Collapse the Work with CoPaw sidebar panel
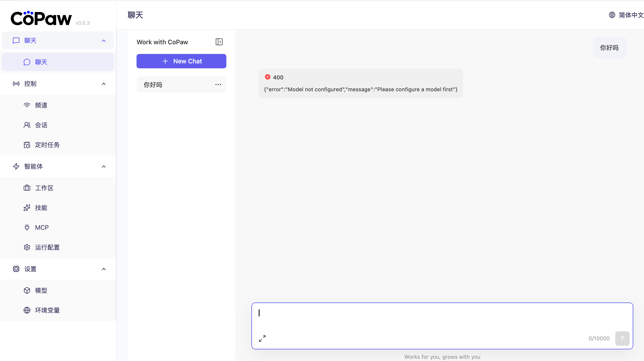Screen dimensions: 644x361 (x=219, y=42)
